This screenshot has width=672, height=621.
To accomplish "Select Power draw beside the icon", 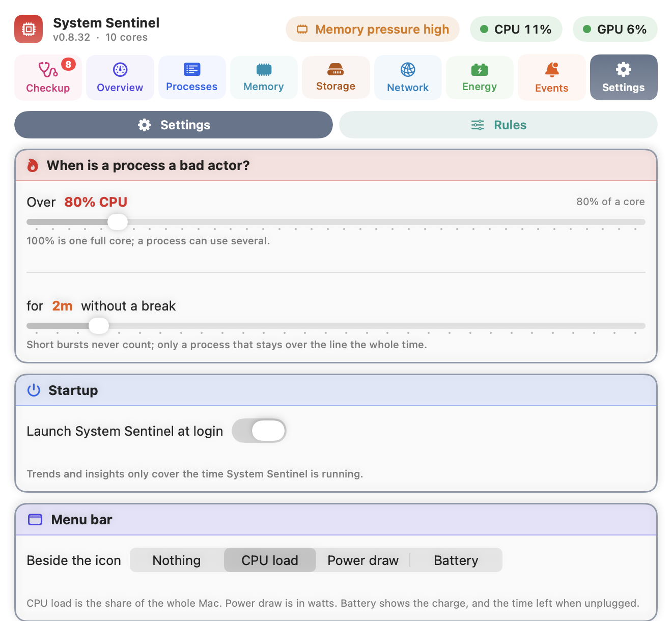I will [363, 560].
